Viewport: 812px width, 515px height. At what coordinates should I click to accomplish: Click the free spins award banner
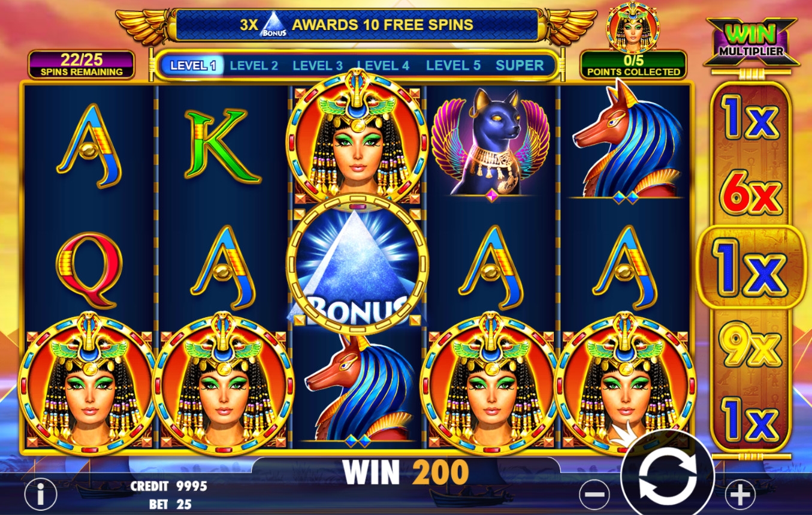click(x=357, y=25)
